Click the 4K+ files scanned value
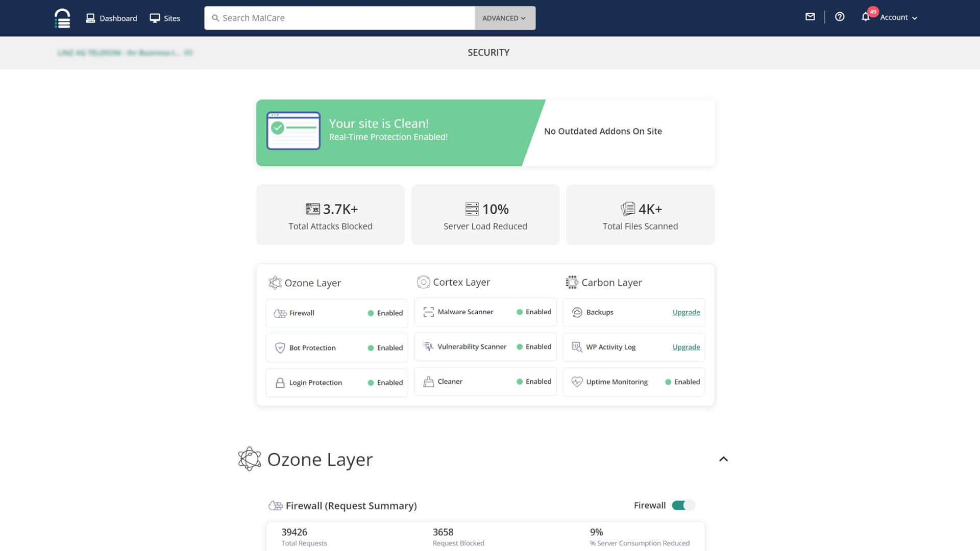The height and width of the screenshot is (551, 980). [650, 209]
